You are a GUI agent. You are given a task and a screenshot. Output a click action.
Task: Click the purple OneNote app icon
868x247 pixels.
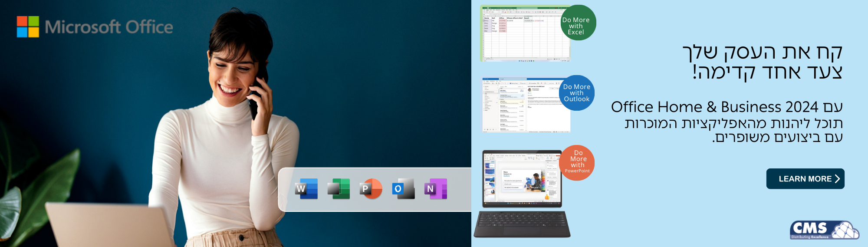[435, 189]
